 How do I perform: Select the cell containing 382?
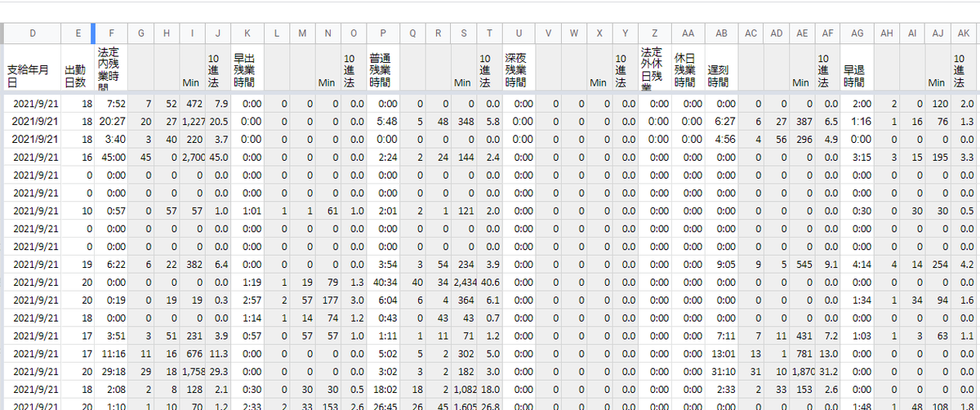pyautogui.click(x=192, y=264)
